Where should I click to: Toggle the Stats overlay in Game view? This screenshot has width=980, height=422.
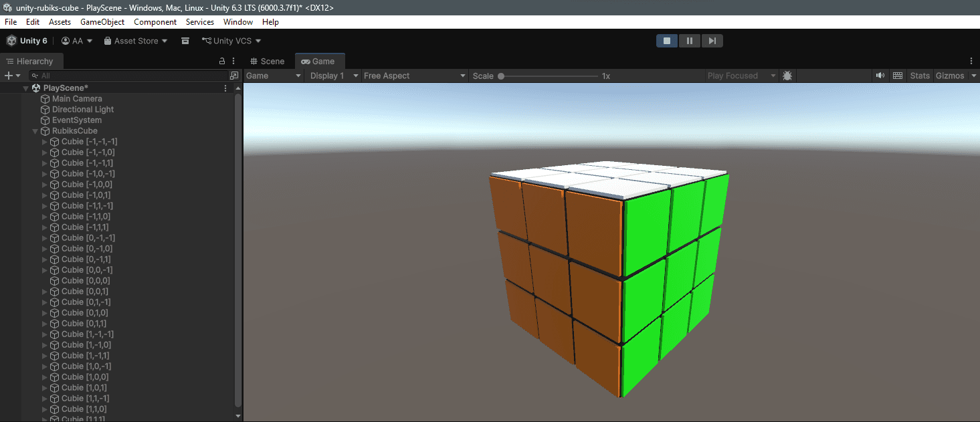tap(919, 76)
